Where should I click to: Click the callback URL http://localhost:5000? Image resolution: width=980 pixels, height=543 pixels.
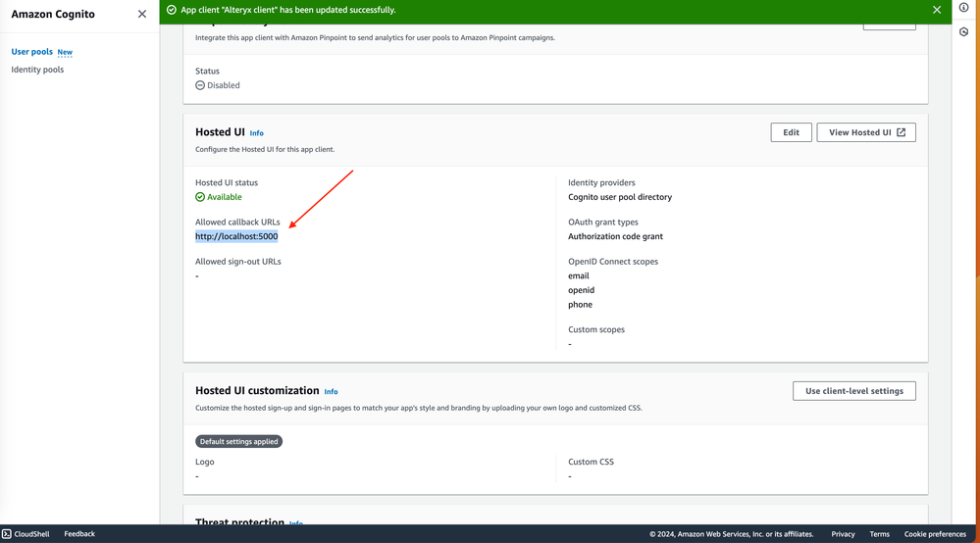[x=236, y=236]
